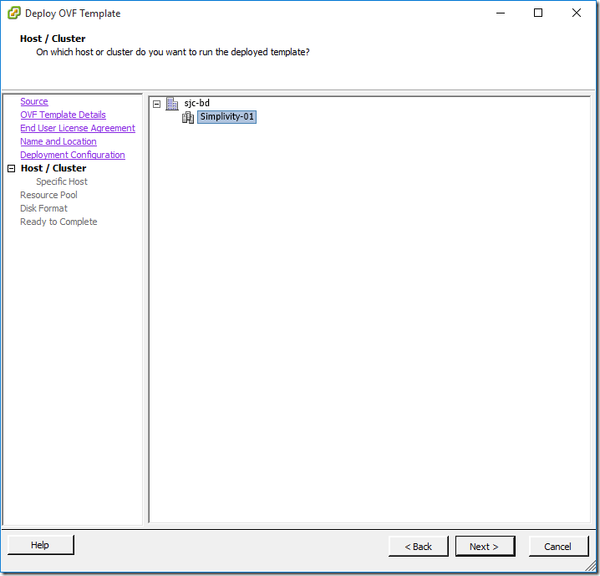
Task: Collapse the sjc-bd datacenter tree node
Action: pos(157,104)
